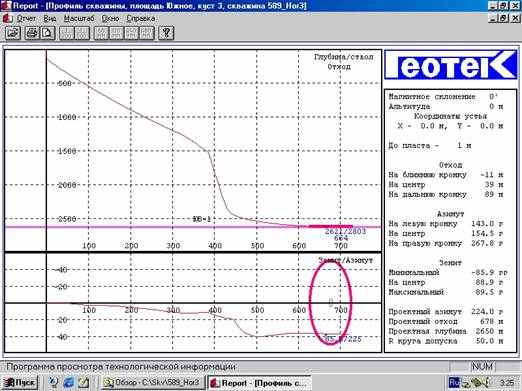Open the Справка menu
Screen dimensions: 522x391
(141, 18)
